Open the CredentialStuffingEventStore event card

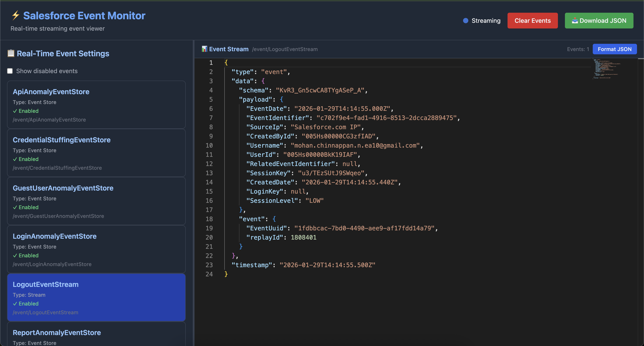coord(96,153)
